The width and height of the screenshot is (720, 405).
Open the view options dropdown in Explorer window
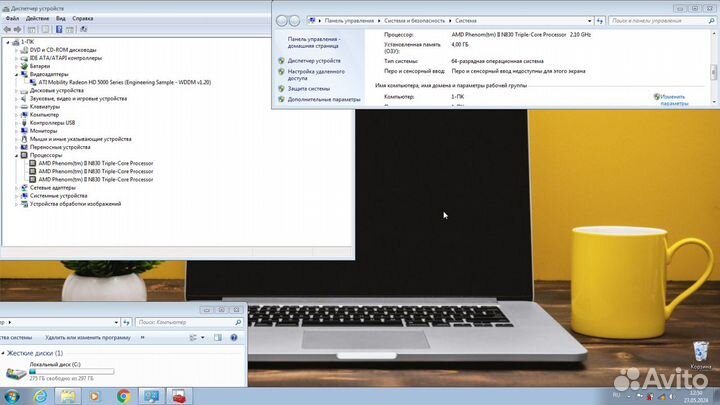202,338
